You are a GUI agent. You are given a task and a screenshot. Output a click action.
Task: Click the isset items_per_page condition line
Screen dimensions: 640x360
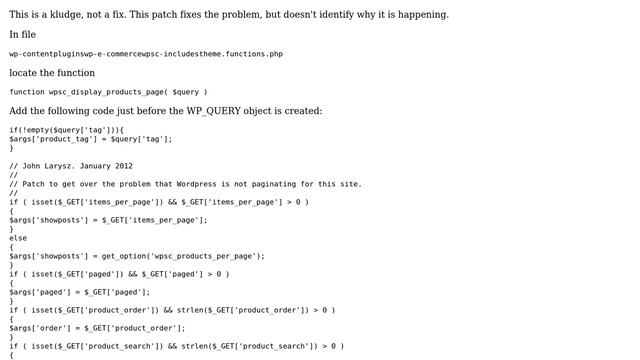(x=159, y=202)
